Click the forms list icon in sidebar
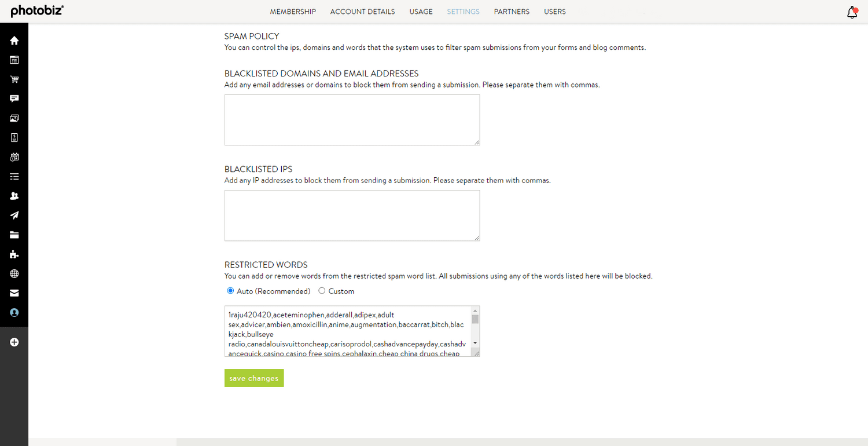The width and height of the screenshot is (868, 446). 14,176
